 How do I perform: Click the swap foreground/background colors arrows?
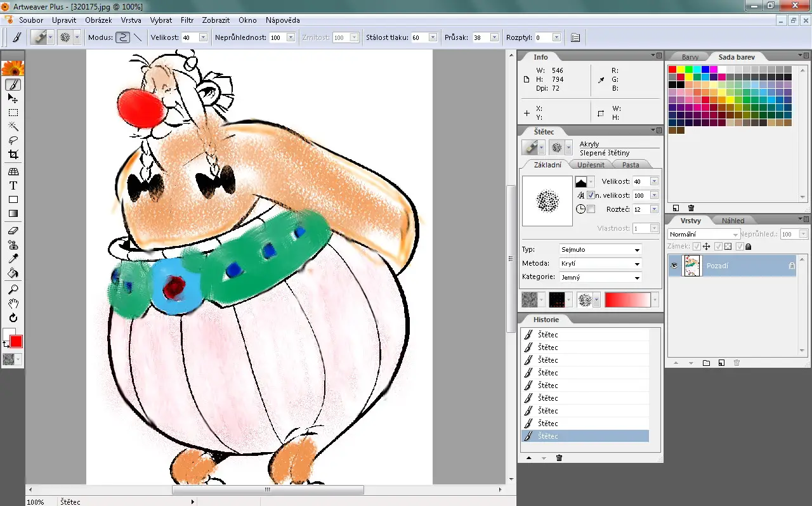[6, 345]
